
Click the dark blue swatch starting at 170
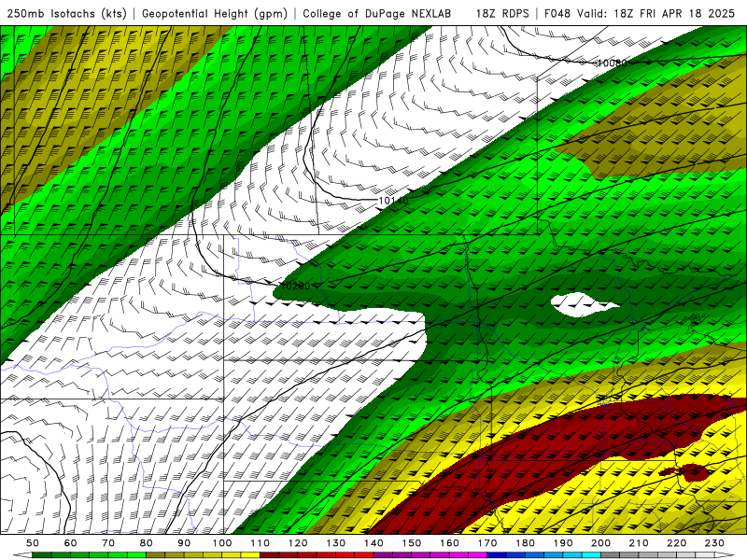point(497,555)
